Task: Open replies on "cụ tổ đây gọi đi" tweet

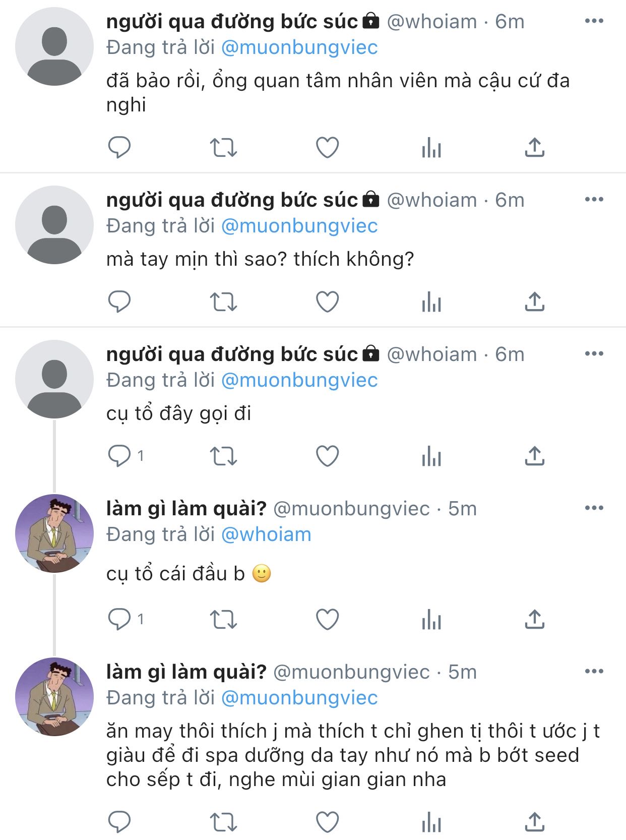Action: (x=120, y=456)
